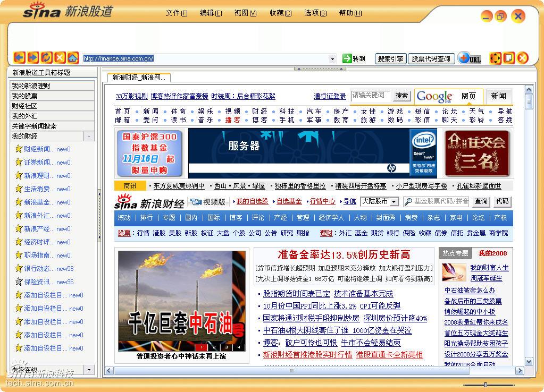
Task: Click the star icon beside 生活消费
Action: pyautogui.click(x=19, y=189)
